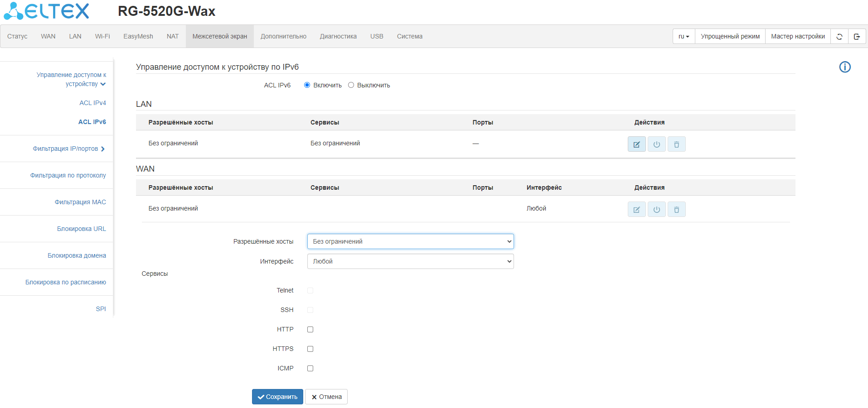
Task: Open the info help icon
Action: pyautogui.click(x=844, y=67)
